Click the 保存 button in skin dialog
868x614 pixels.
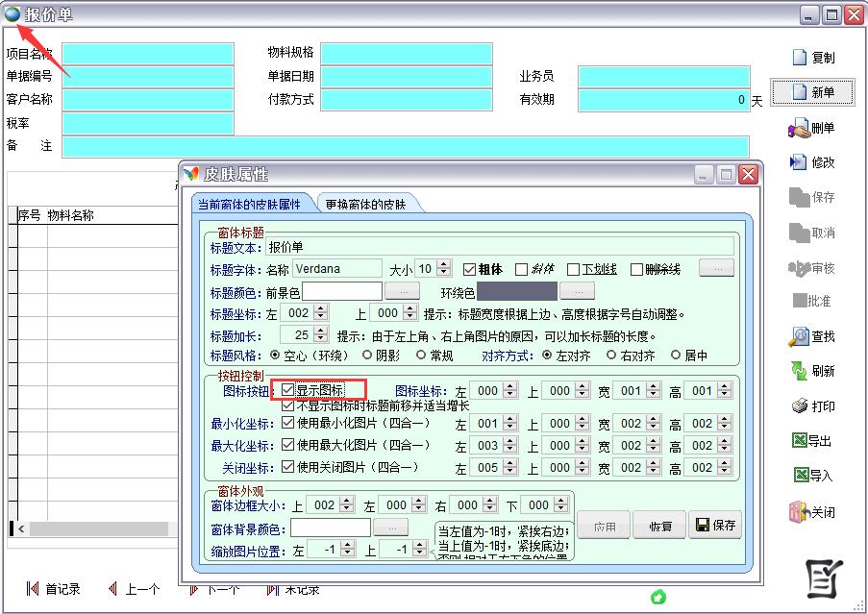pyautogui.click(x=716, y=526)
